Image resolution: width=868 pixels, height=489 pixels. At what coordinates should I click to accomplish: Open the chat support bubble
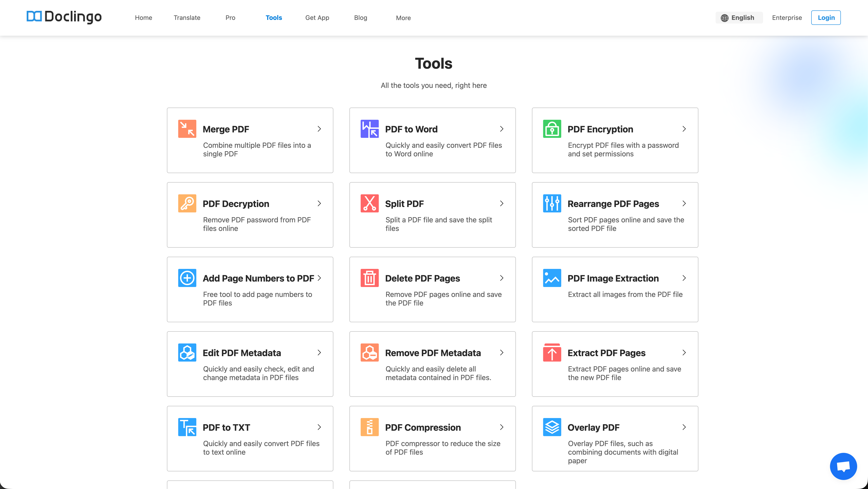click(843, 466)
